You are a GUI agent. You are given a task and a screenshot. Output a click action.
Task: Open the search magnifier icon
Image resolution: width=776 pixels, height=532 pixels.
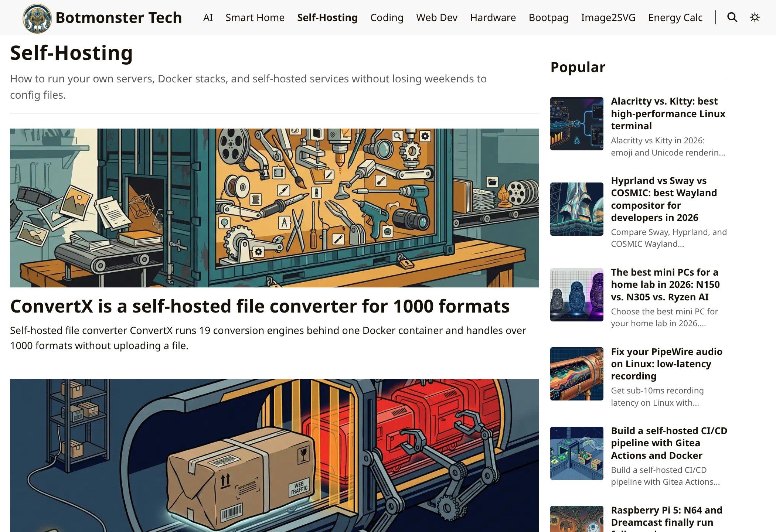tap(732, 17)
